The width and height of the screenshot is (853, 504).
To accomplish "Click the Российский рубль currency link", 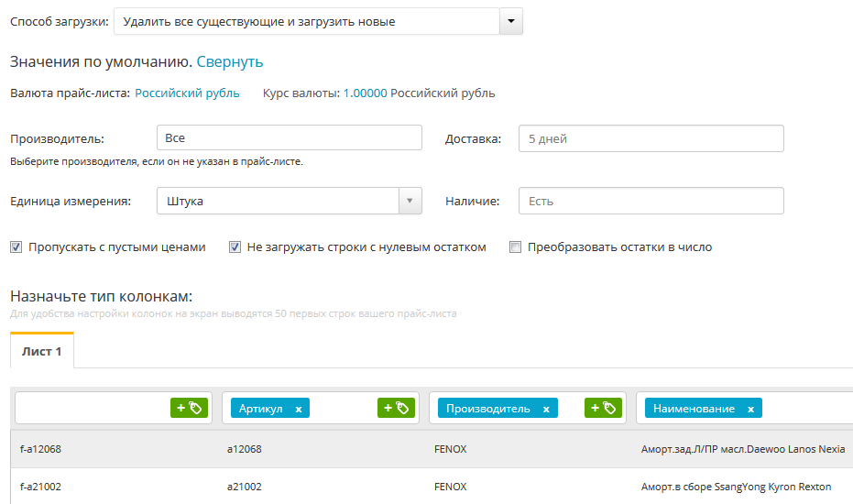I will [x=187, y=93].
